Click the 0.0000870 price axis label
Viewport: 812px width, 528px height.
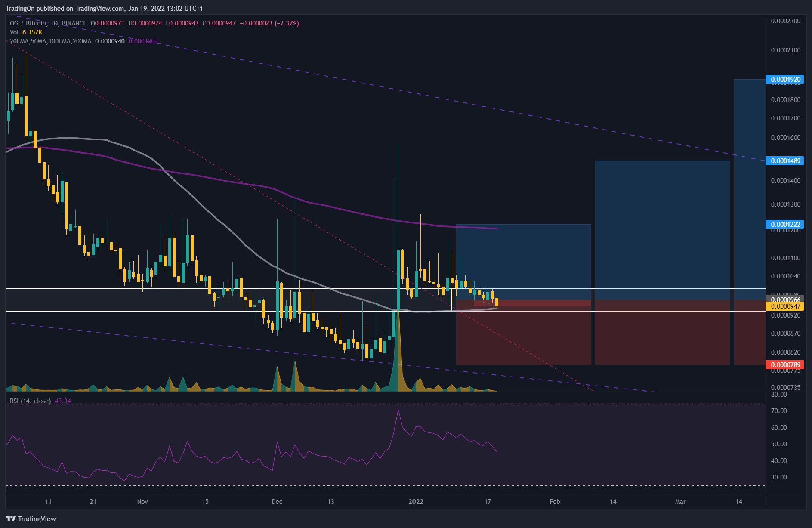point(786,333)
